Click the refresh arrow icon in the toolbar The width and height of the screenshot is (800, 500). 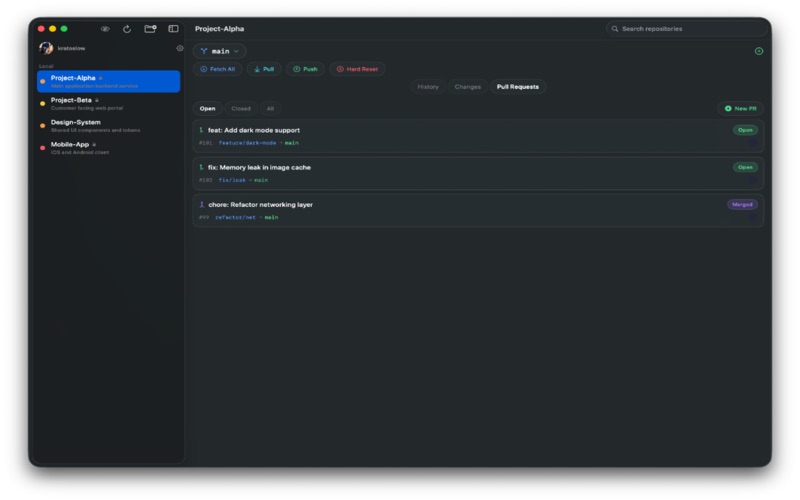tap(127, 29)
